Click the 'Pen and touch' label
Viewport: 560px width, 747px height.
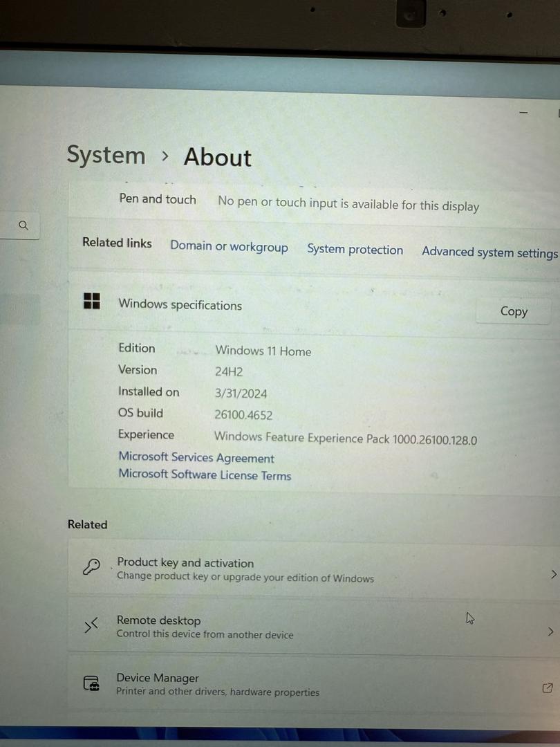click(x=158, y=199)
